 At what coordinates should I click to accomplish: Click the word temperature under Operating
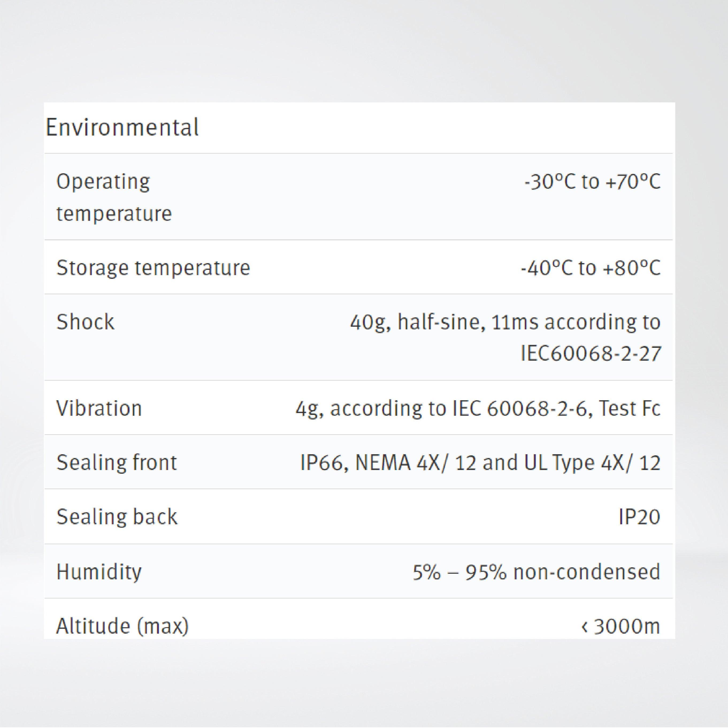114,214
